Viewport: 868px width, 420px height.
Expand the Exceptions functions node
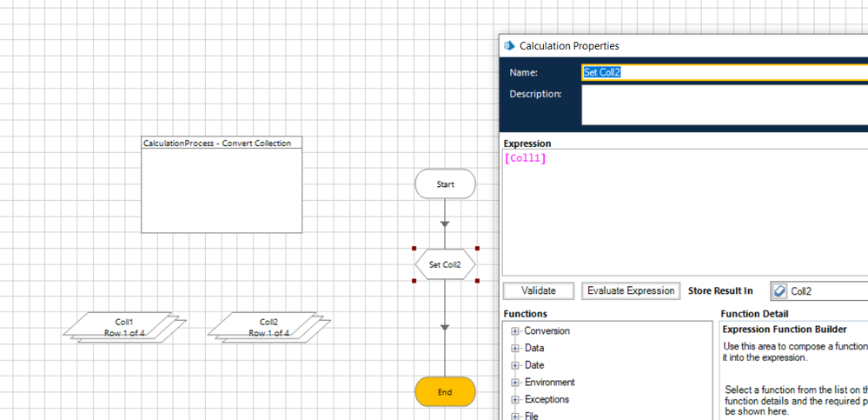click(515, 400)
